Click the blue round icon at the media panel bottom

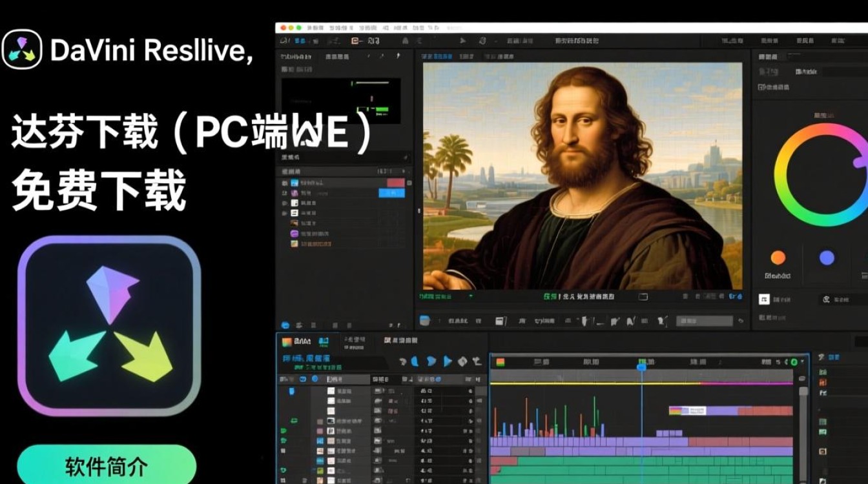point(285,325)
